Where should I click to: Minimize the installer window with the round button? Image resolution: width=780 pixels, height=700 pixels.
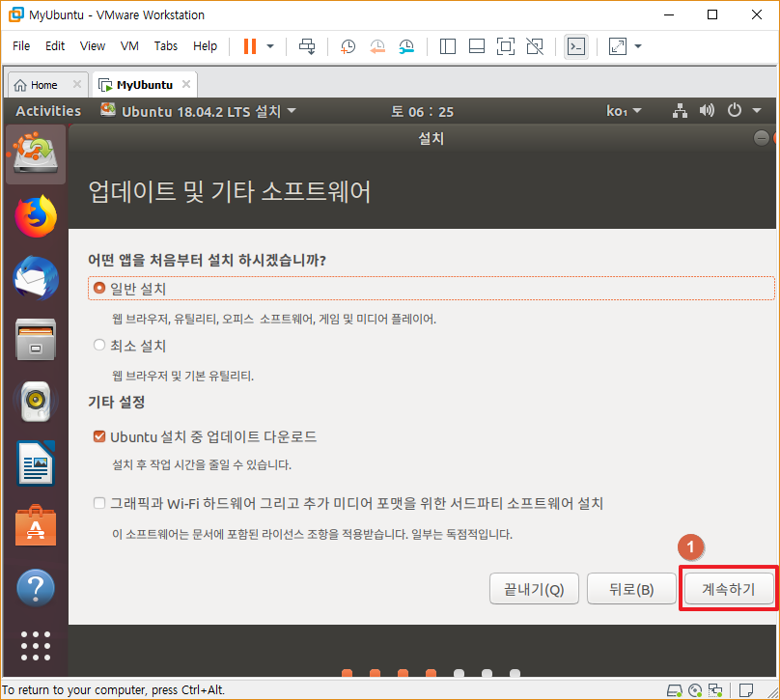(x=761, y=138)
